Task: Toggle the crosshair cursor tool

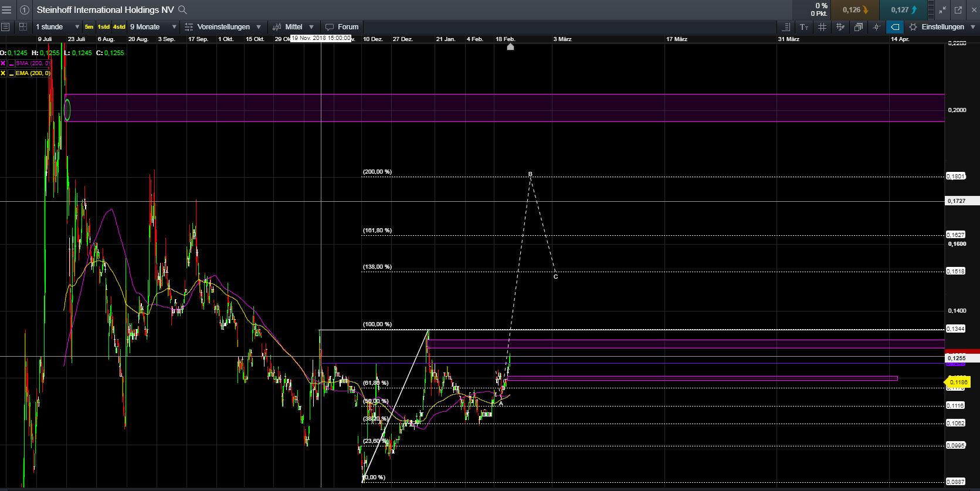Action: (876, 27)
